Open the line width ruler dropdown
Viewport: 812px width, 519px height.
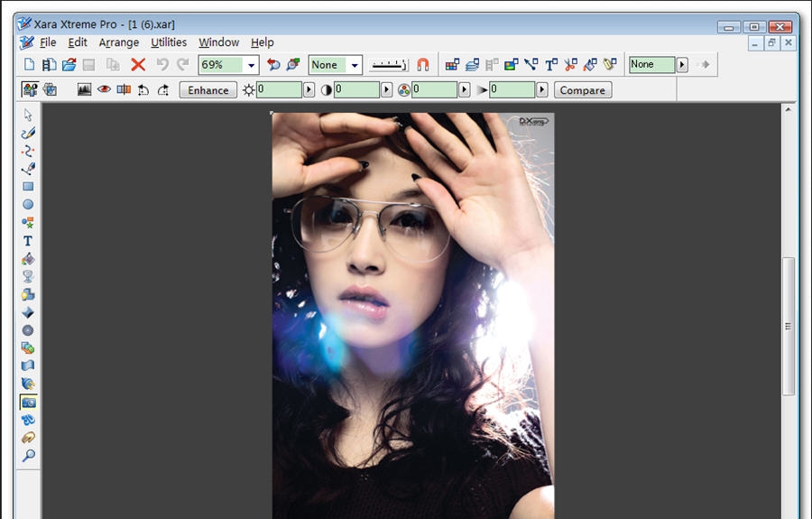[x=388, y=65]
